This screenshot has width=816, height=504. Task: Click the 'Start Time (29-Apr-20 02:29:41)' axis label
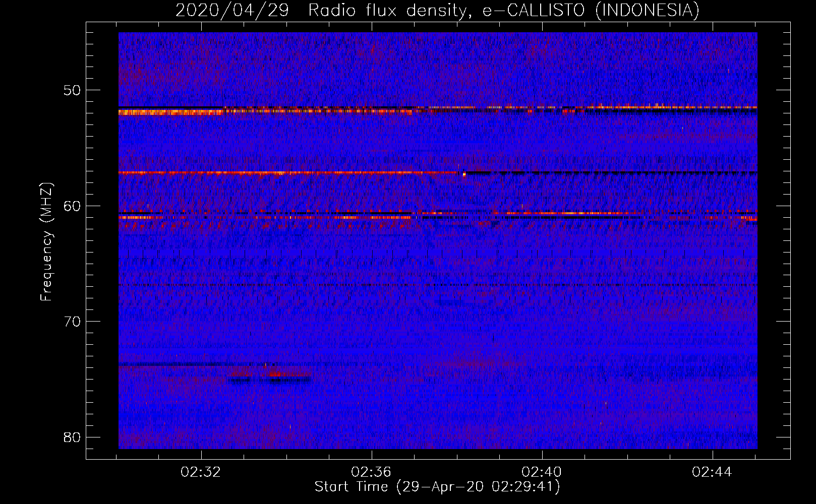(x=437, y=487)
